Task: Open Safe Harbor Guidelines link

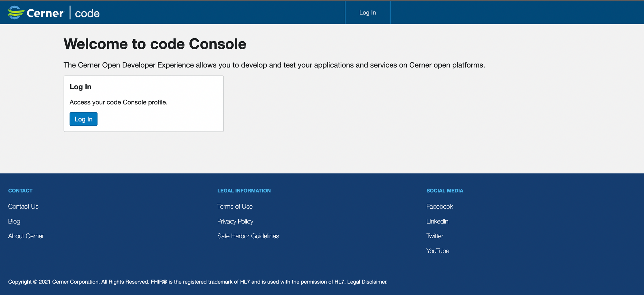Action: (x=248, y=236)
